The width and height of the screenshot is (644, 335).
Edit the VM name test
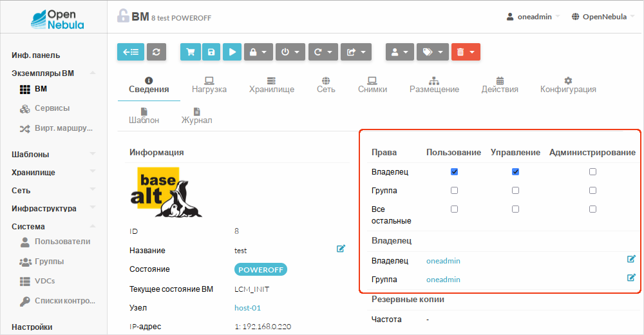click(x=341, y=249)
